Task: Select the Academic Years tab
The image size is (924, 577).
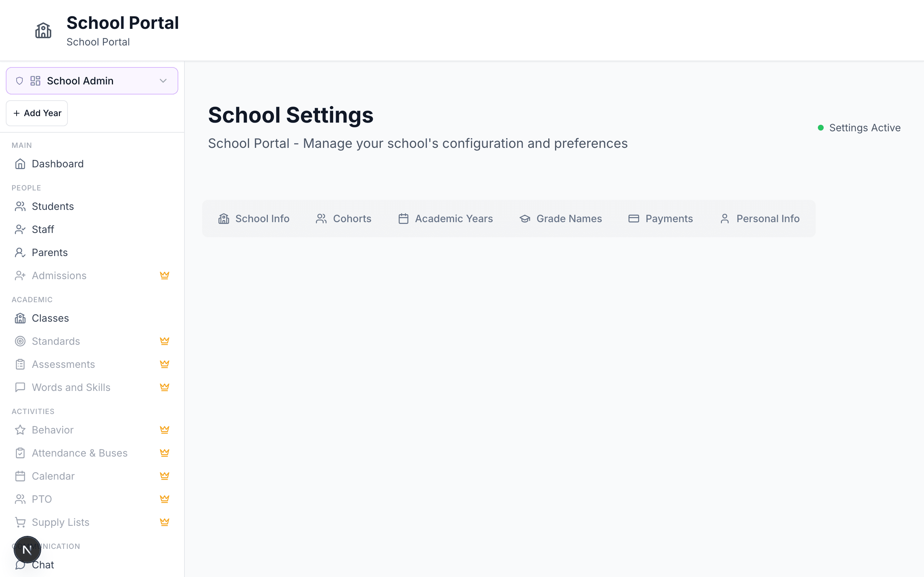Action: pos(446,219)
